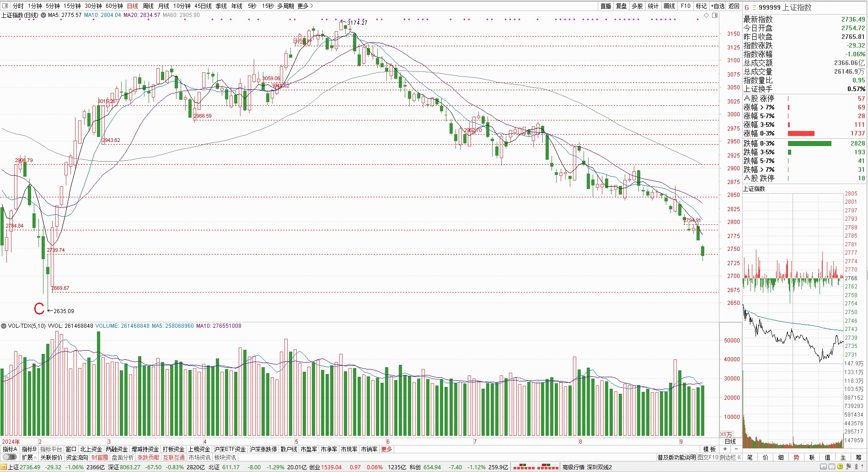Open the VOL-TDX indicator settings icon
The image size is (868, 472).
tap(4, 326)
